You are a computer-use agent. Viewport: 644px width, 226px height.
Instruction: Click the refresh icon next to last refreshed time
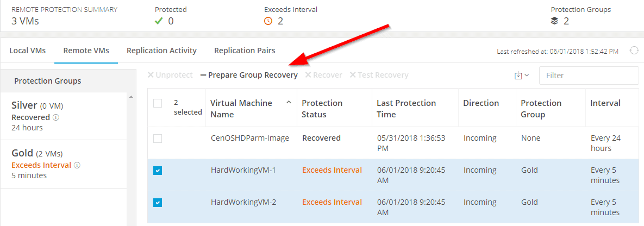click(x=634, y=51)
